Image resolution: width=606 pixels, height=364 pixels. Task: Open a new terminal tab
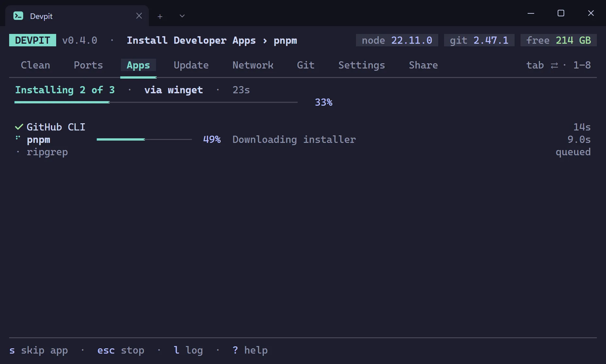pyautogui.click(x=160, y=16)
